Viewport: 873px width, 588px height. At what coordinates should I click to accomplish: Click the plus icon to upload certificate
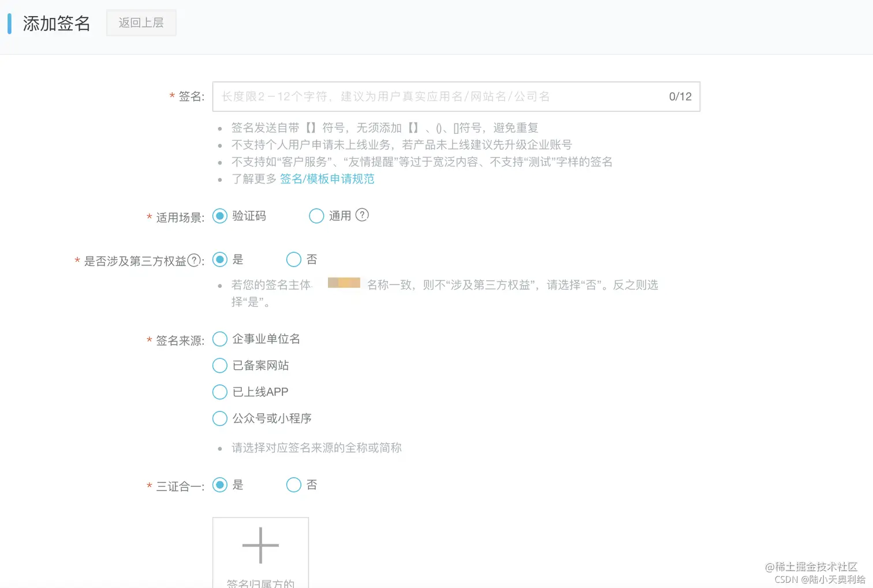[x=260, y=544]
